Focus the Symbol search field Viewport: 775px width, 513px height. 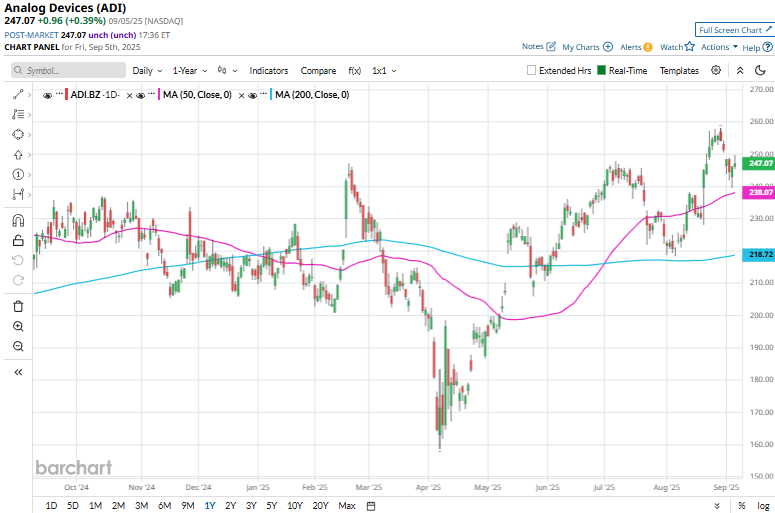68,70
